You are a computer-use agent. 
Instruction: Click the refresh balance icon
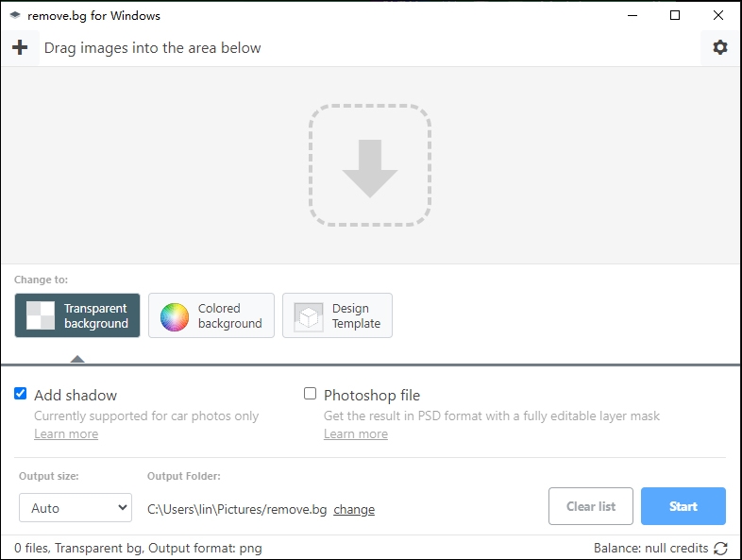[x=720, y=548]
